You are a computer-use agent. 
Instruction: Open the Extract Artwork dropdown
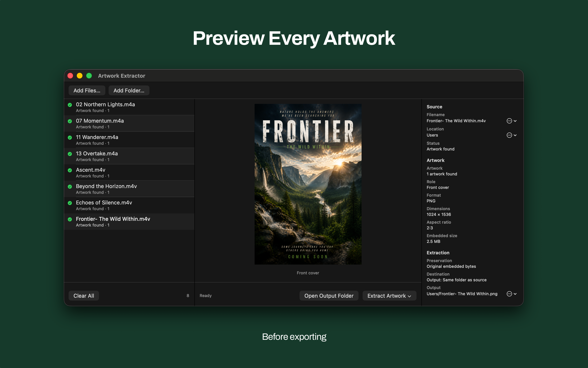[x=389, y=295]
